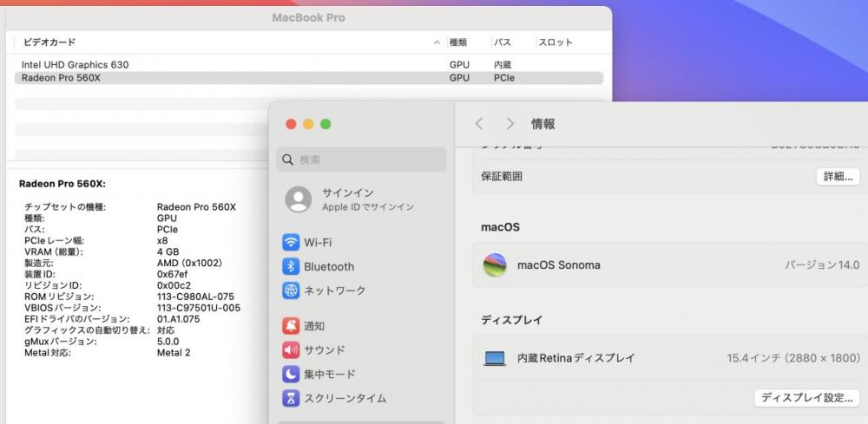Viewport: 868px width, 424px height.
Task: Select the ネットワーク sidebar label
Action: pyautogui.click(x=335, y=290)
